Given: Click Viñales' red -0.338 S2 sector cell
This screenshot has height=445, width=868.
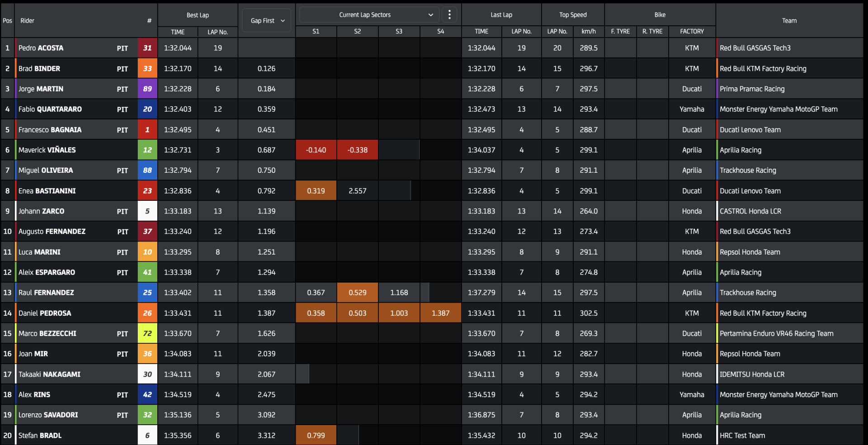Looking at the screenshot, I should pyautogui.click(x=358, y=150).
